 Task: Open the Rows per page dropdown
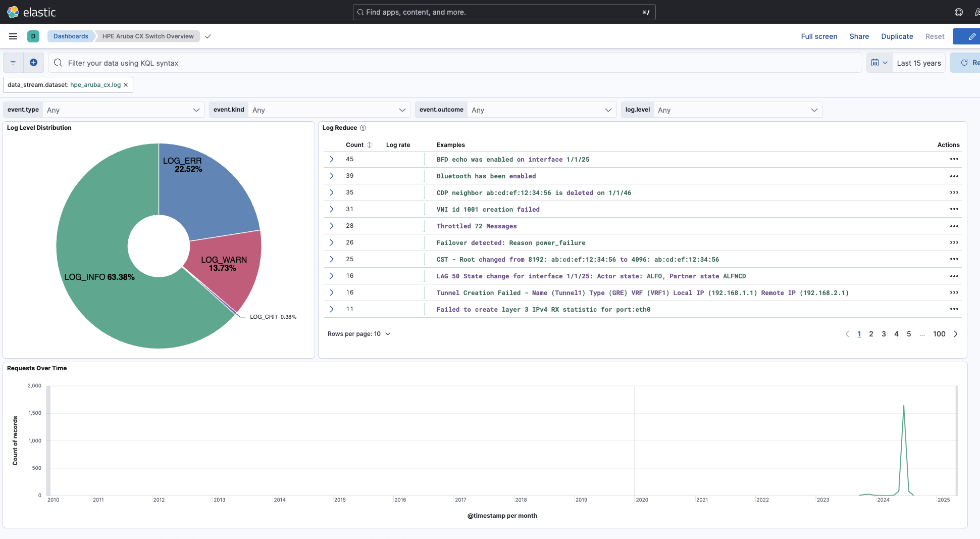click(x=359, y=333)
